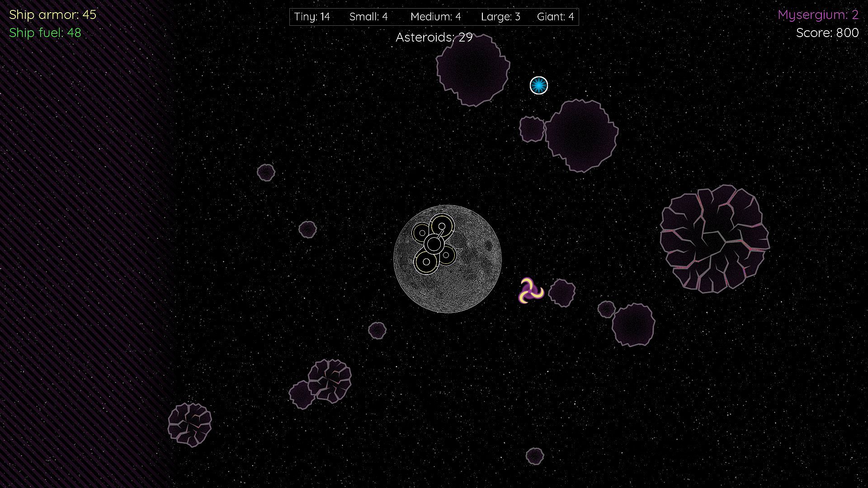Click the cracked asteroid in the bottom-left
This screenshot has height=488, width=868.
tap(189, 424)
